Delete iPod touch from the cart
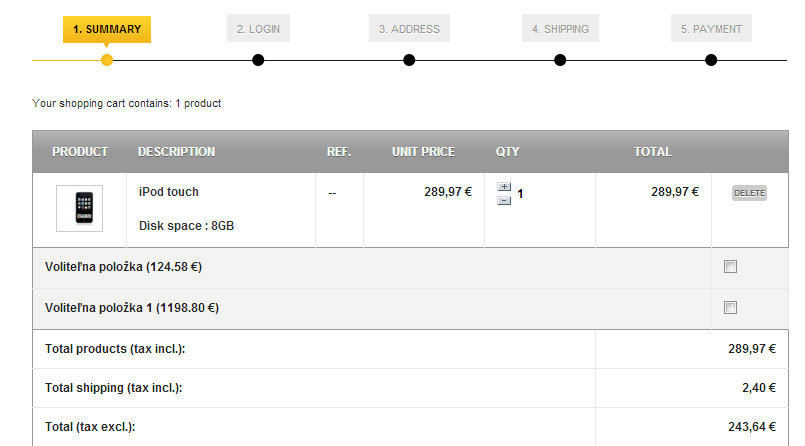Image resolution: width=805 pixels, height=446 pixels. (x=749, y=193)
